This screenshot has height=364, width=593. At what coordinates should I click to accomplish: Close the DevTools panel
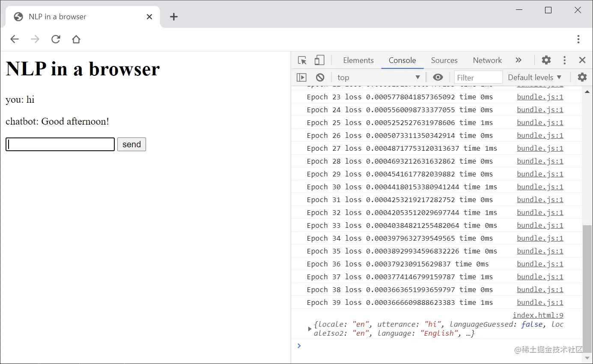582,60
